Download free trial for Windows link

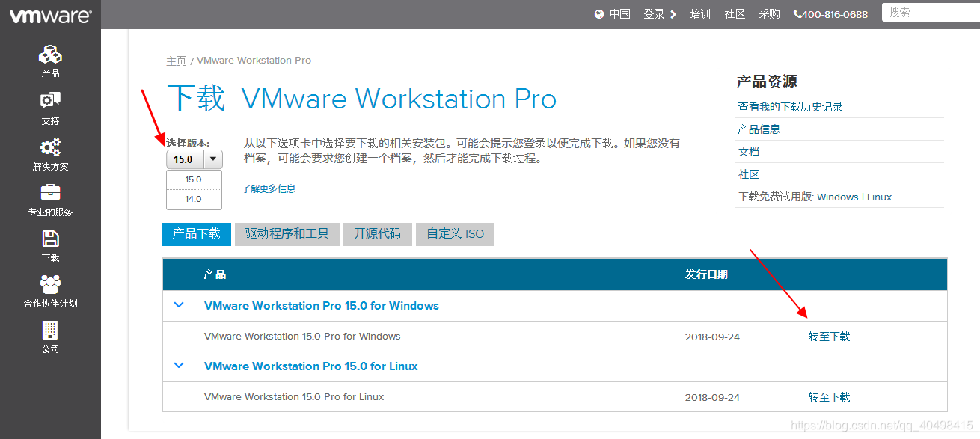(837, 197)
